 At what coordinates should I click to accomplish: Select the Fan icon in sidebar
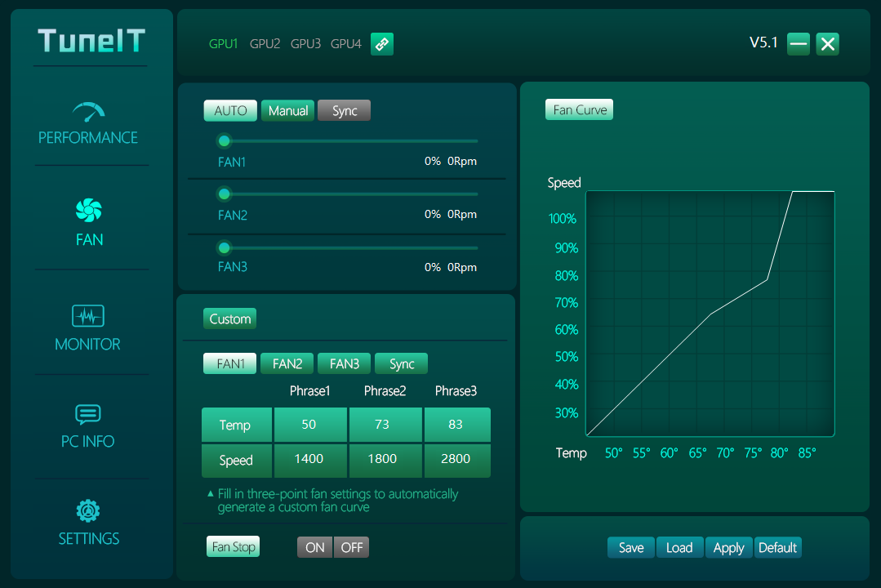(88, 211)
